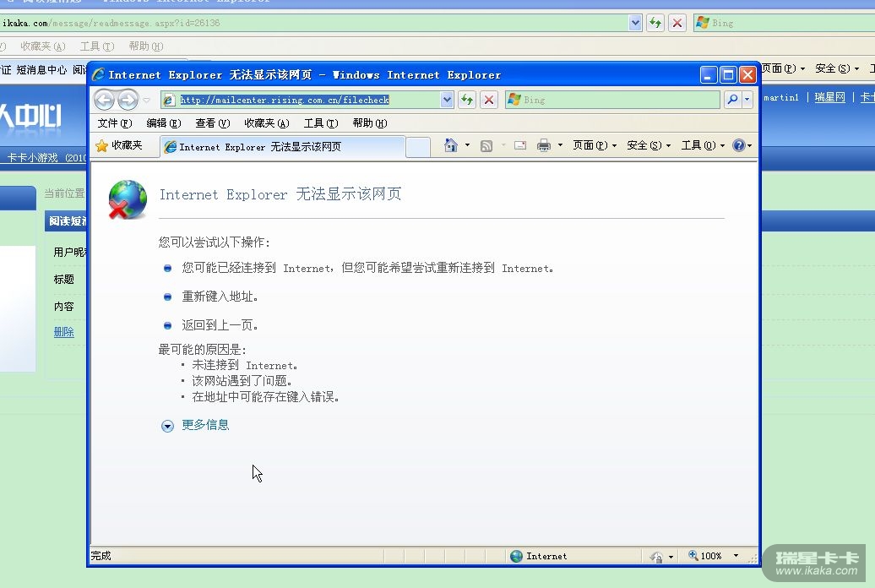Click the ikaka.com address bar in background window
This screenshot has width=875, height=588.
tap(314, 23)
